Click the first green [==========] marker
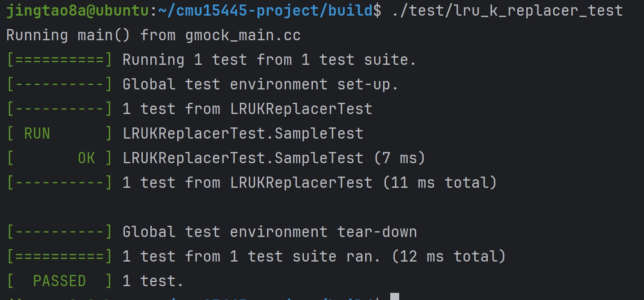 59,60
